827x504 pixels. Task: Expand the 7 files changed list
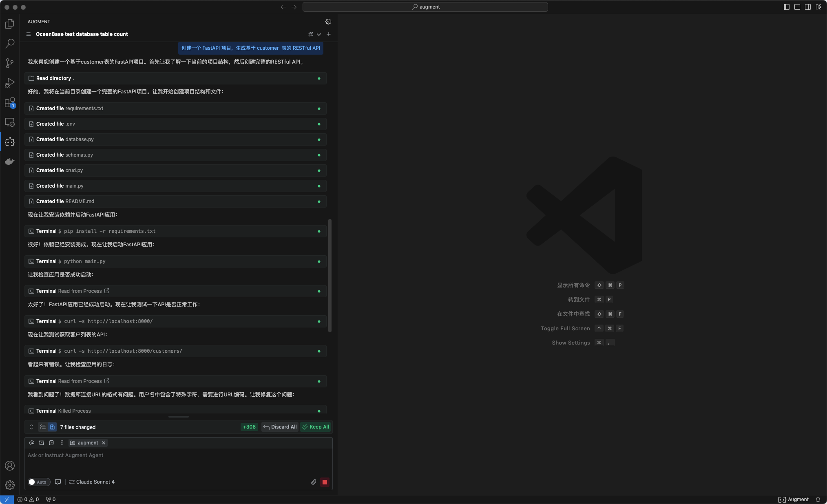[31, 427]
